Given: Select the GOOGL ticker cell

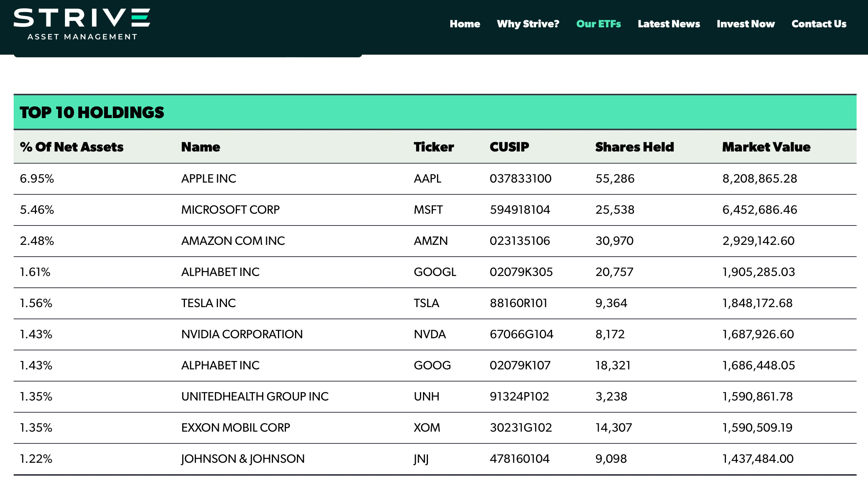Looking at the screenshot, I should [435, 272].
